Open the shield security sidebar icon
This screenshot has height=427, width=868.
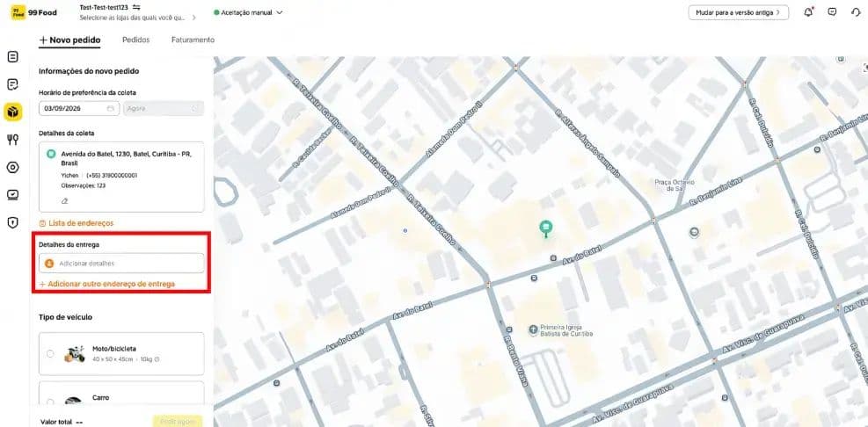click(x=12, y=222)
